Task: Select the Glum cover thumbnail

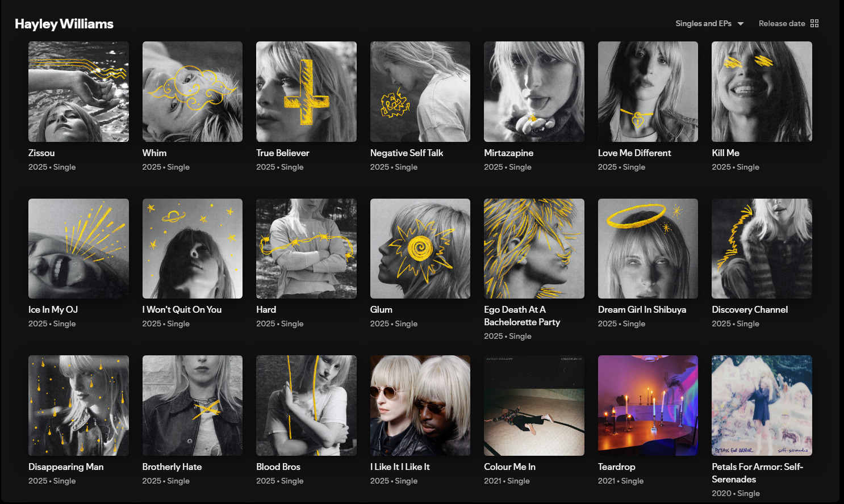Action: tap(420, 249)
